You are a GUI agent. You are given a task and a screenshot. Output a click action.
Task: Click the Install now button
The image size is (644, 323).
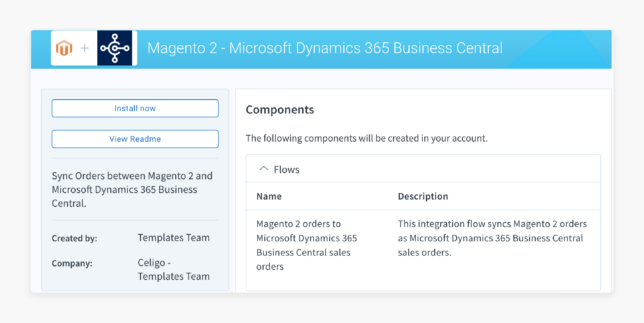tap(135, 108)
